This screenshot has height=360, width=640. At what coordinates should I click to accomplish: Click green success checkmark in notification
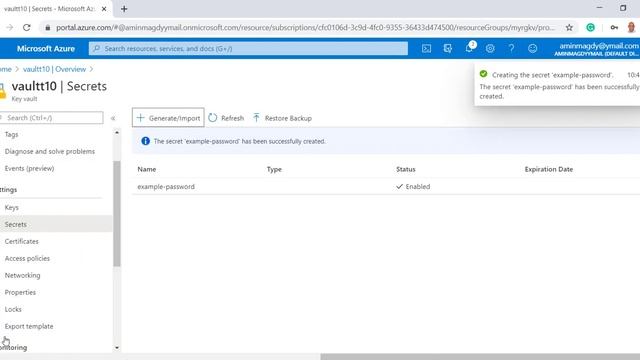(x=484, y=74)
